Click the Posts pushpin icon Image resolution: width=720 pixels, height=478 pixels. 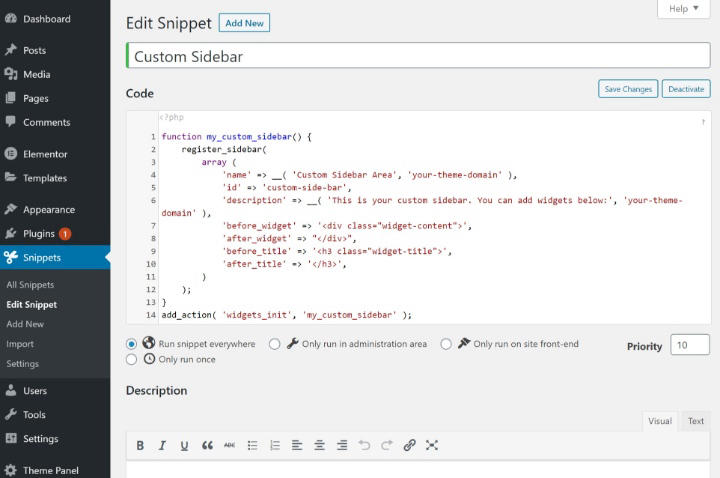point(11,50)
